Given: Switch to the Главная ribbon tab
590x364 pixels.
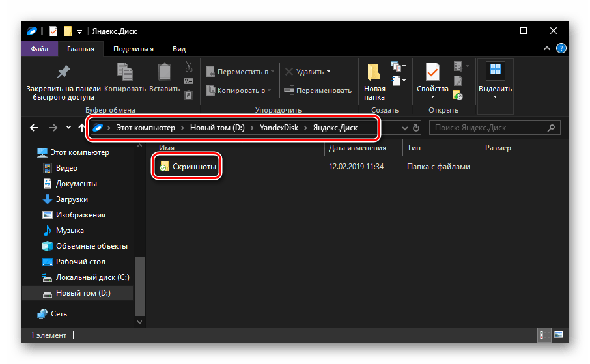Looking at the screenshot, I should pos(81,49).
